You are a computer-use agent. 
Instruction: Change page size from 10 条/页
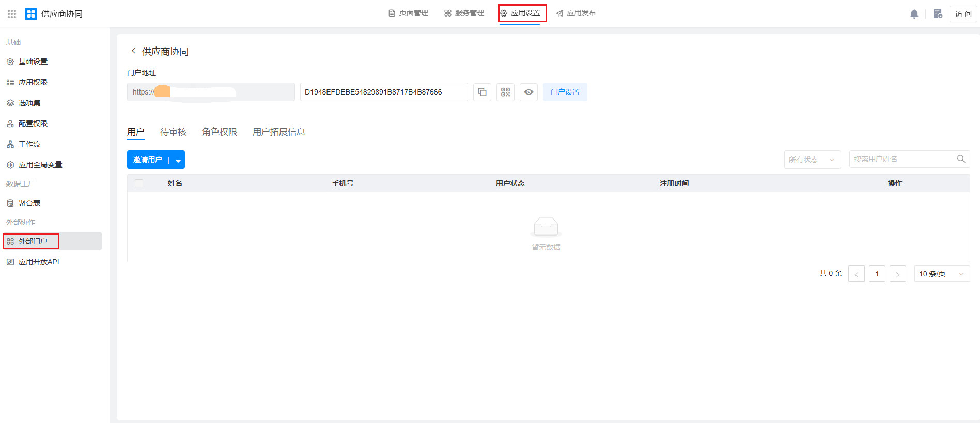[941, 274]
